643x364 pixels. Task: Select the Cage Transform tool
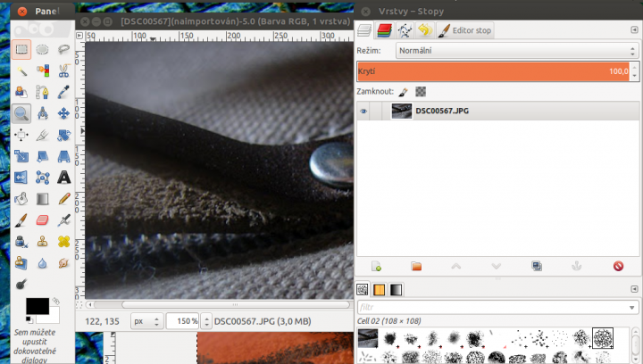(42, 178)
